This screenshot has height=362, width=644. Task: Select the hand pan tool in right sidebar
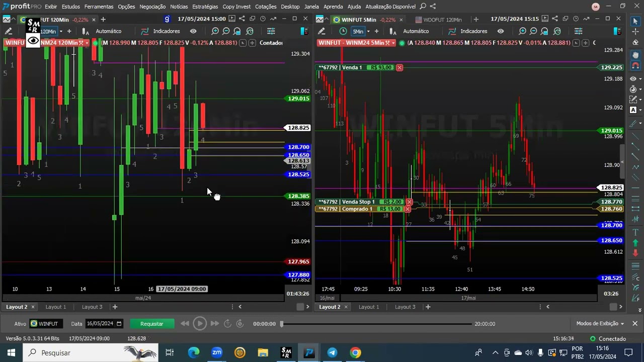635,55
